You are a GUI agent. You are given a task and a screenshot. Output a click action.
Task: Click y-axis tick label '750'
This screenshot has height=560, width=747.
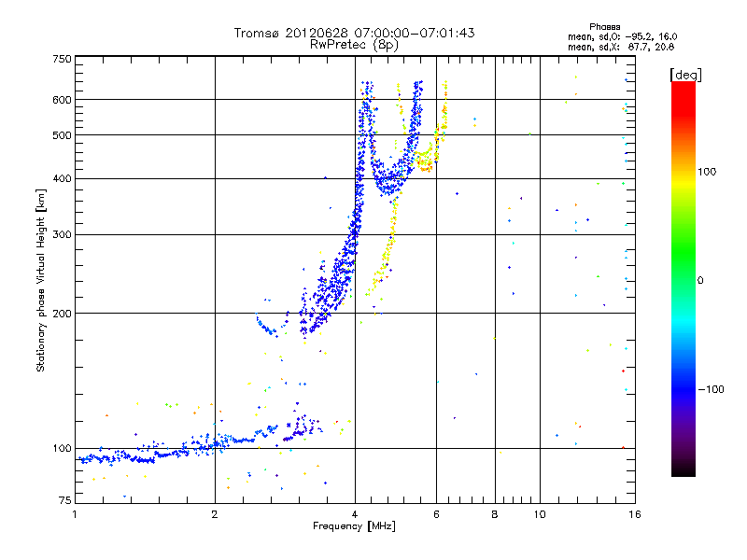(x=62, y=59)
